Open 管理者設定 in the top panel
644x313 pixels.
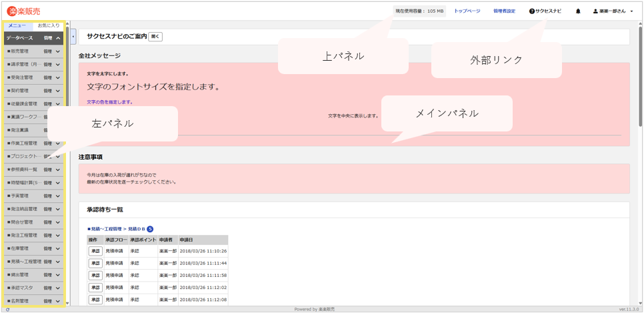(x=505, y=11)
